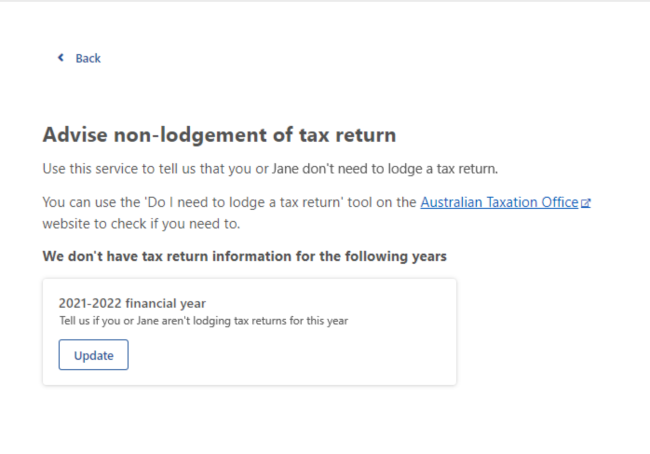Click the 'Advise non-lodgement of tax return' heading
The image size is (650, 454).
point(219,135)
